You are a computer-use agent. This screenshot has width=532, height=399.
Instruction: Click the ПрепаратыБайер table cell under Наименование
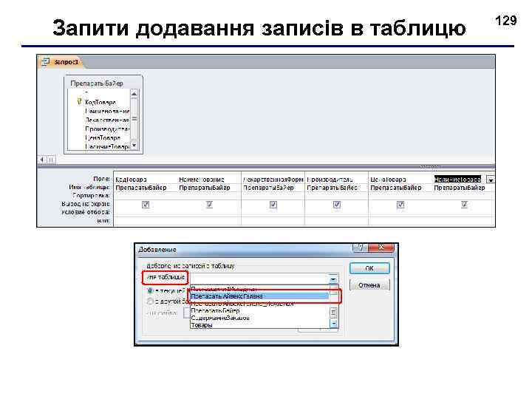coord(208,188)
